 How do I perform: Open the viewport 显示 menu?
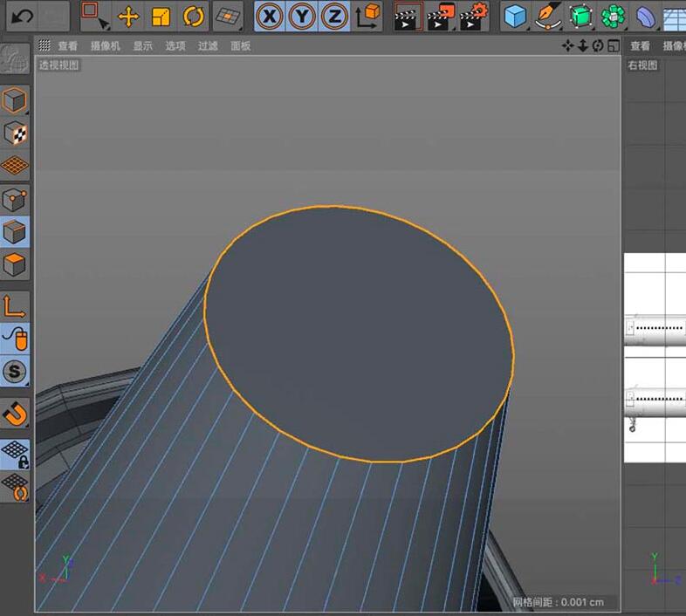pos(142,45)
